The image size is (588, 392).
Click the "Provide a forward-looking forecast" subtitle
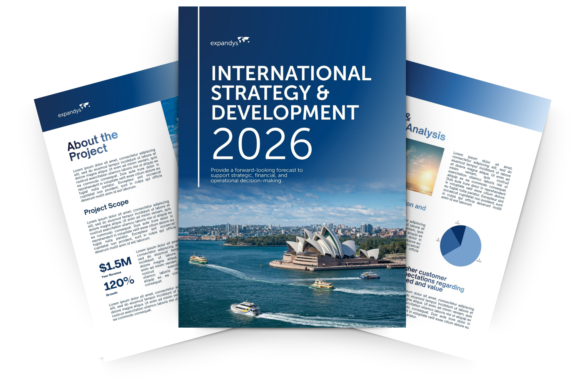point(257,175)
